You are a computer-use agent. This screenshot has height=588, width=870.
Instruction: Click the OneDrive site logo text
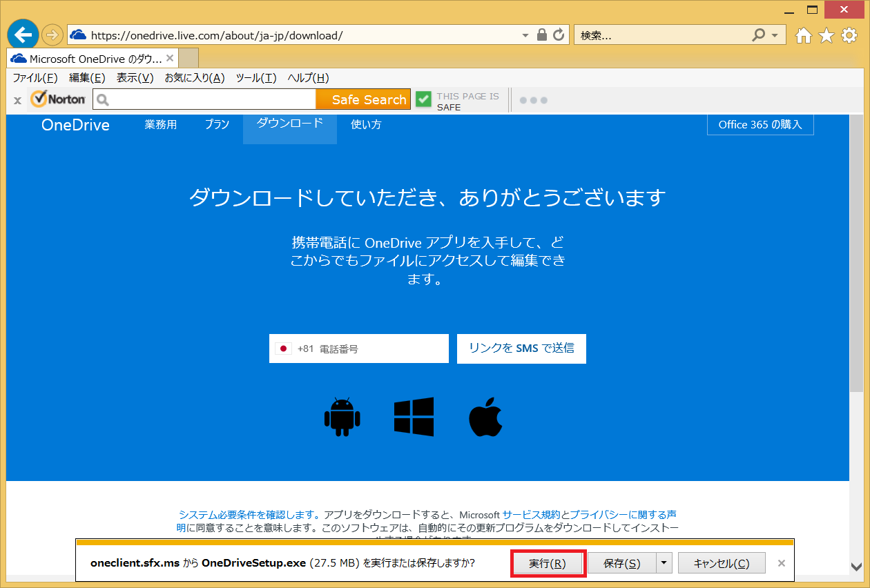pos(75,125)
